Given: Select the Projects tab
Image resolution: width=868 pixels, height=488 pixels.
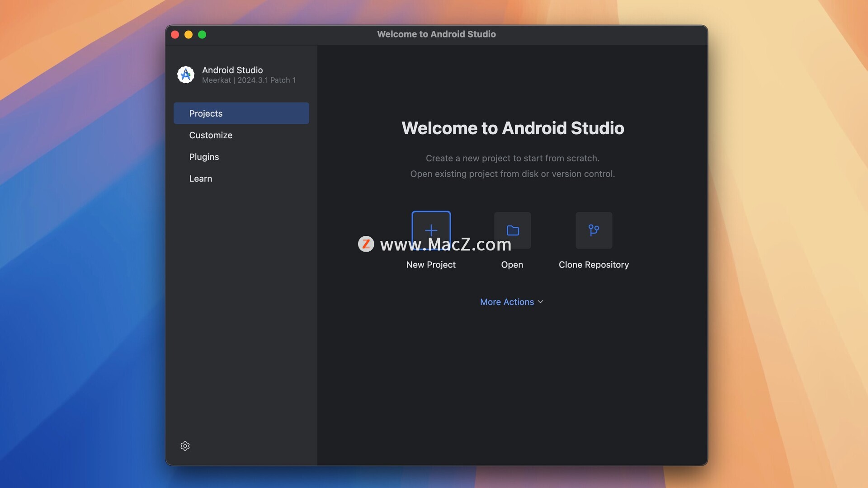Looking at the screenshot, I should point(241,113).
